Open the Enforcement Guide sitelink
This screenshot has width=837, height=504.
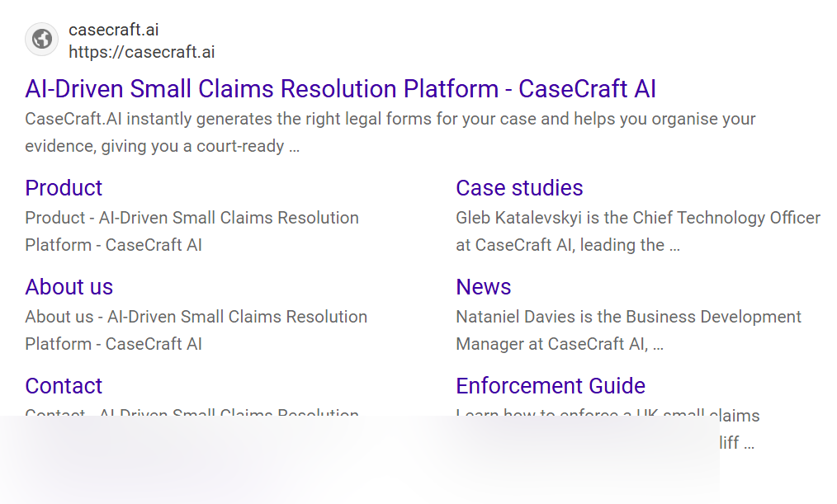tap(551, 385)
